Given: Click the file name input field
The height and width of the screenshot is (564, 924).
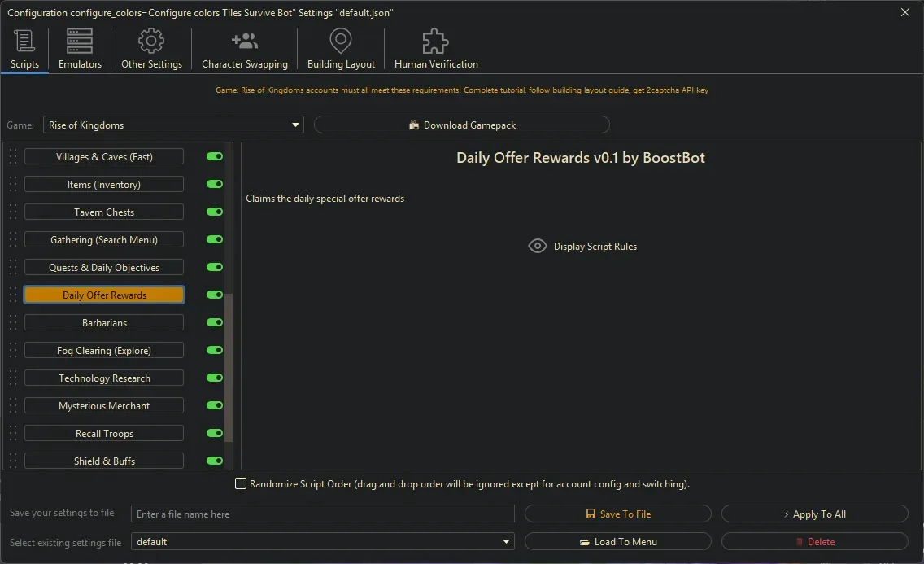Looking at the screenshot, I should 322,514.
